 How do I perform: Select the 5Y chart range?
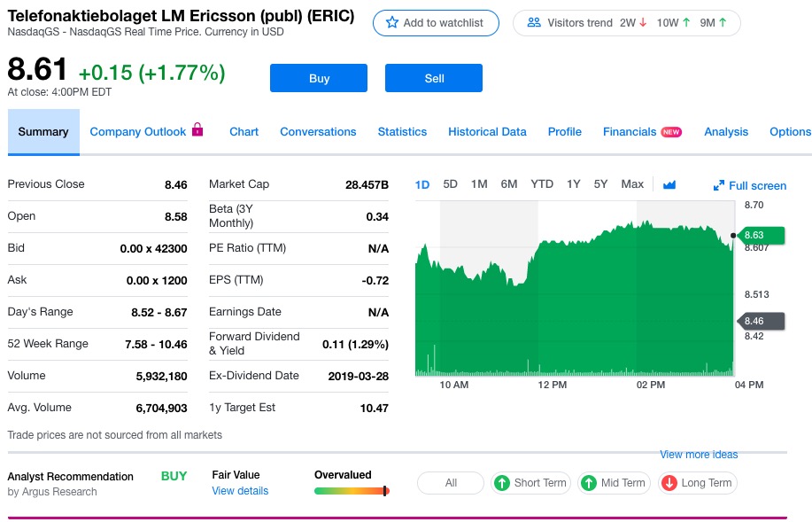tap(600, 184)
